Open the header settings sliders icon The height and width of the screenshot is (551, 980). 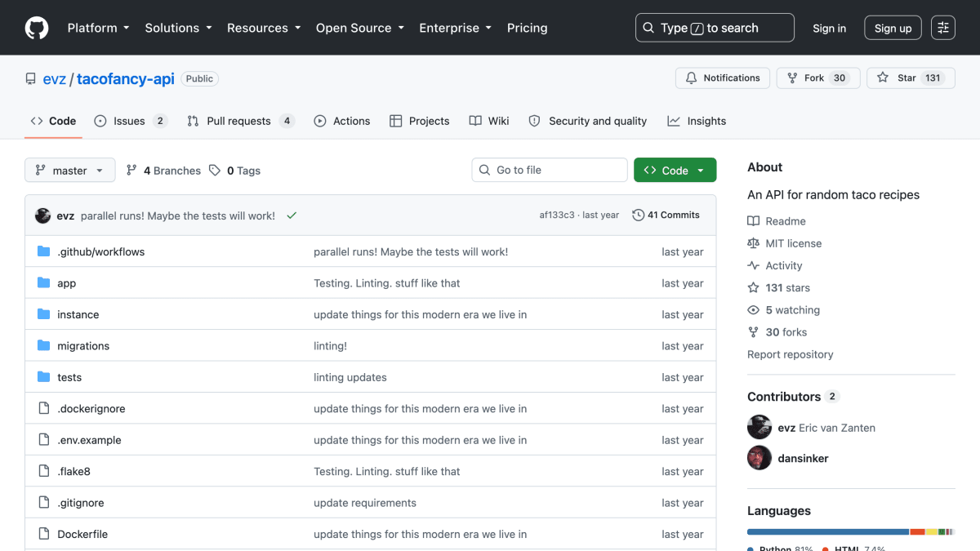coord(943,28)
